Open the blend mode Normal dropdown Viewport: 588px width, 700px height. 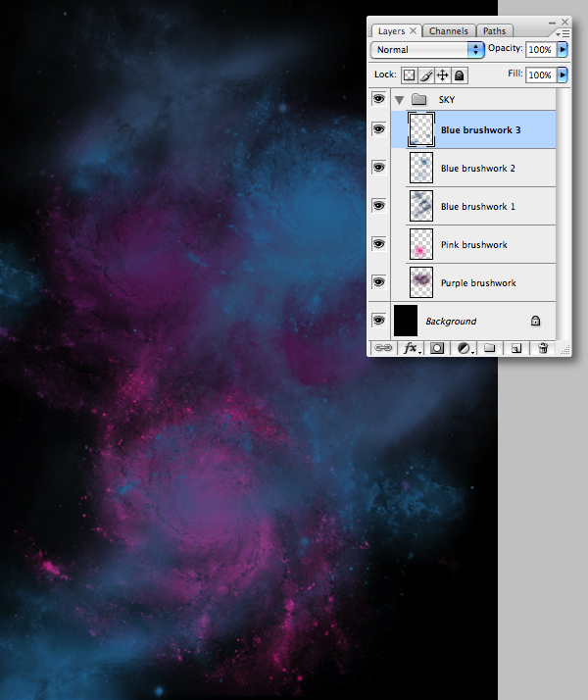427,50
